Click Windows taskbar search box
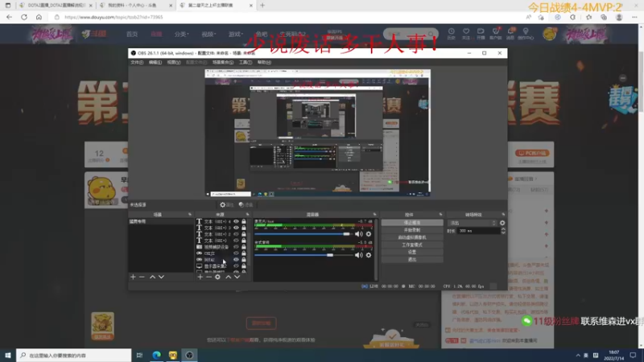 pos(74,356)
